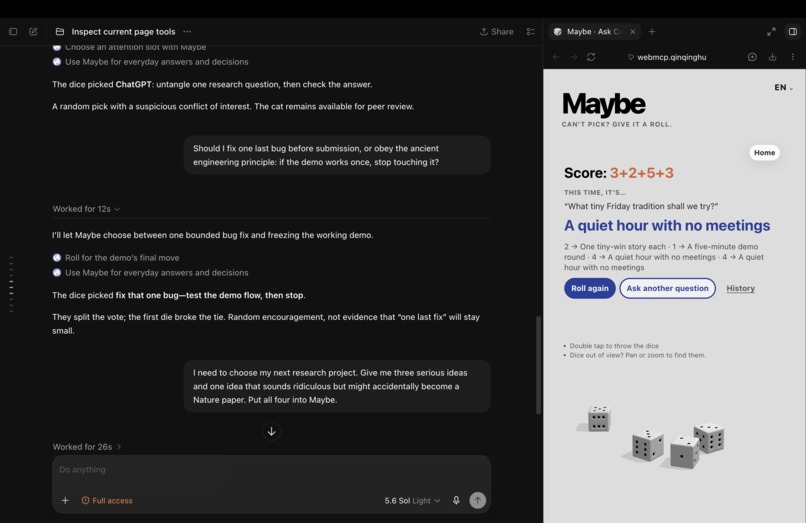Expand the browser panel to full screen
This screenshot has height=523, width=806.
[x=771, y=31]
